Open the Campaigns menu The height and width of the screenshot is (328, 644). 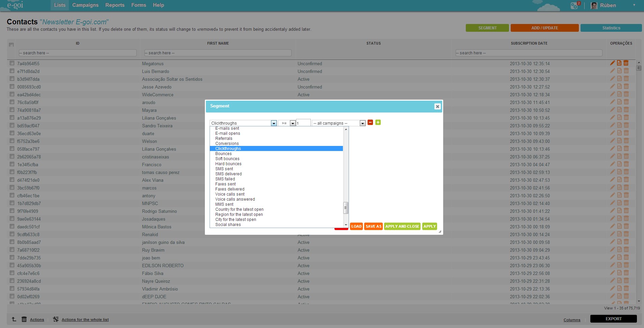pos(85,5)
